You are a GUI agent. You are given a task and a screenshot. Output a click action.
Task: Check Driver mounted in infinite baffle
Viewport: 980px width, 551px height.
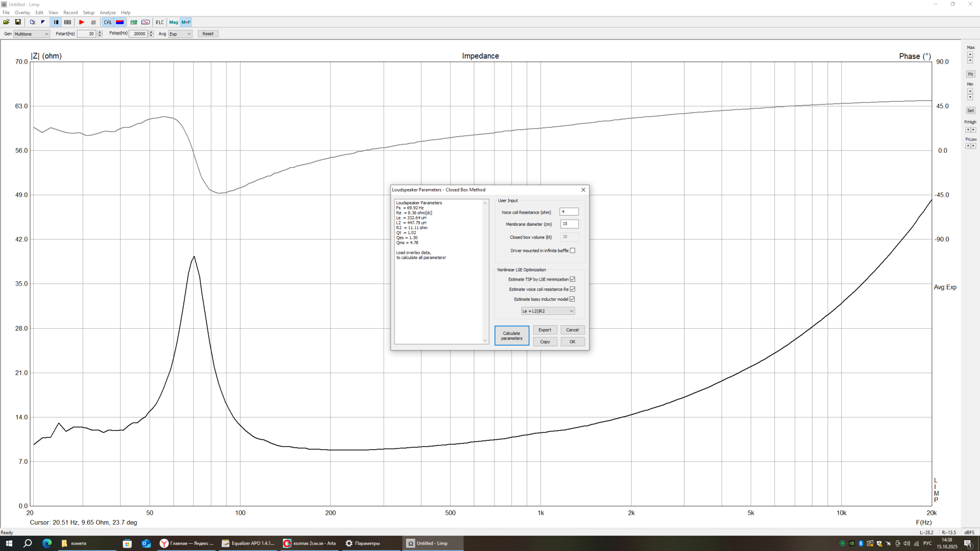(572, 251)
